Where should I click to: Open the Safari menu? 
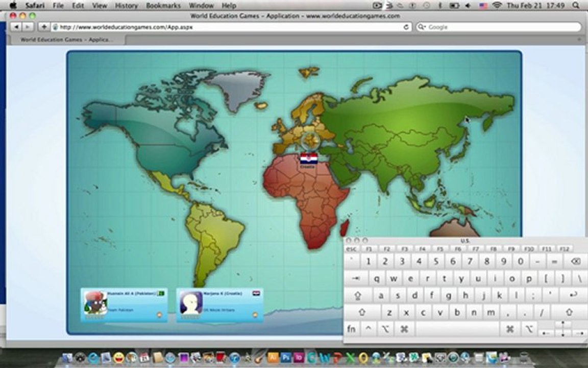[x=35, y=6]
